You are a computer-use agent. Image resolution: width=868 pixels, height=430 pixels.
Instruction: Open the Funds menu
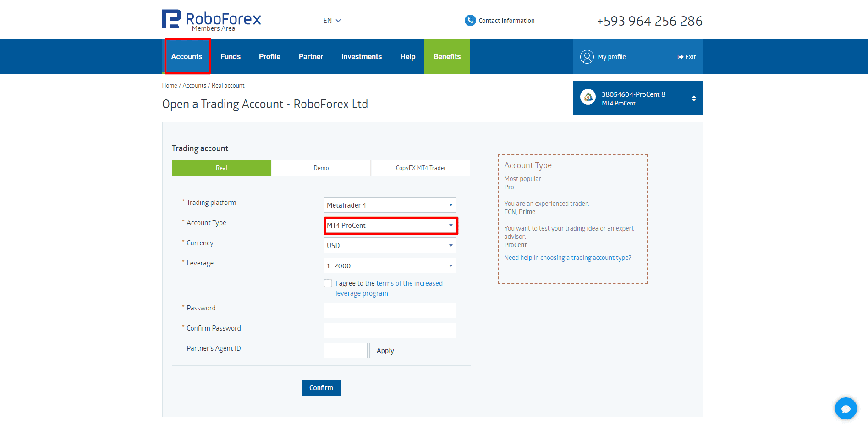[x=231, y=56]
